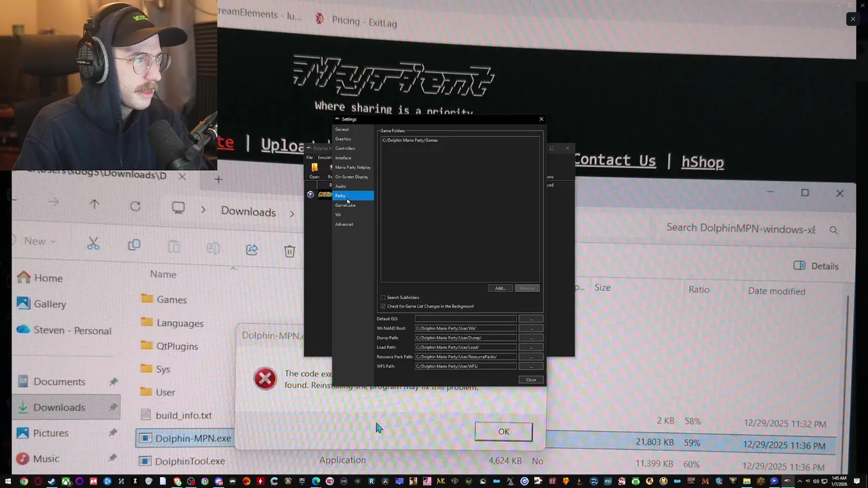This screenshot has height=488, width=868.
Task: Open the Details pane button
Action: point(816,266)
